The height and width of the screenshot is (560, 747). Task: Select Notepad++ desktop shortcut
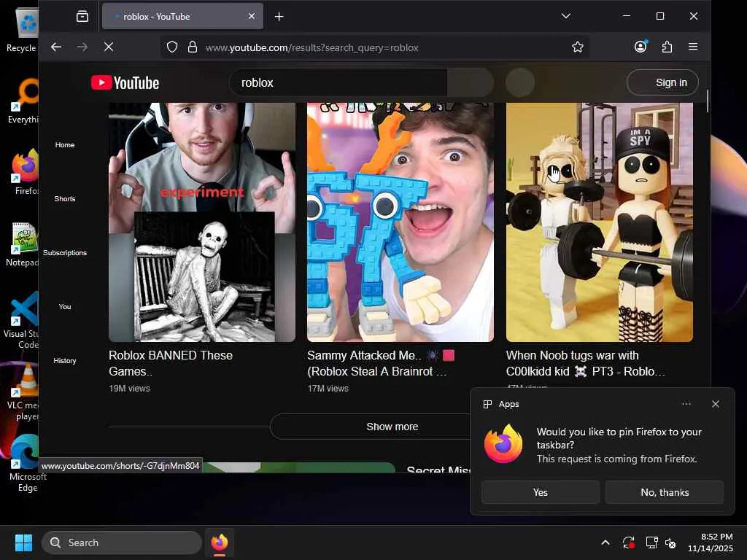click(x=23, y=244)
